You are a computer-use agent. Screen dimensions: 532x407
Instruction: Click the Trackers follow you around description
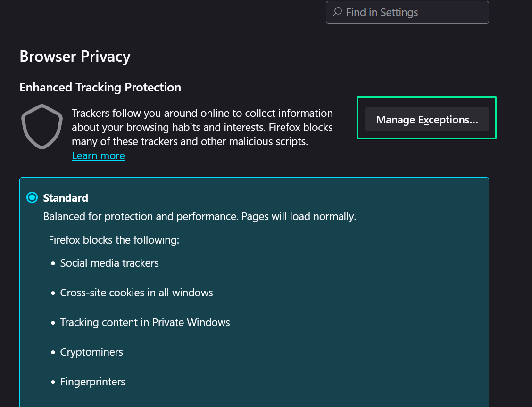pyautogui.click(x=202, y=127)
